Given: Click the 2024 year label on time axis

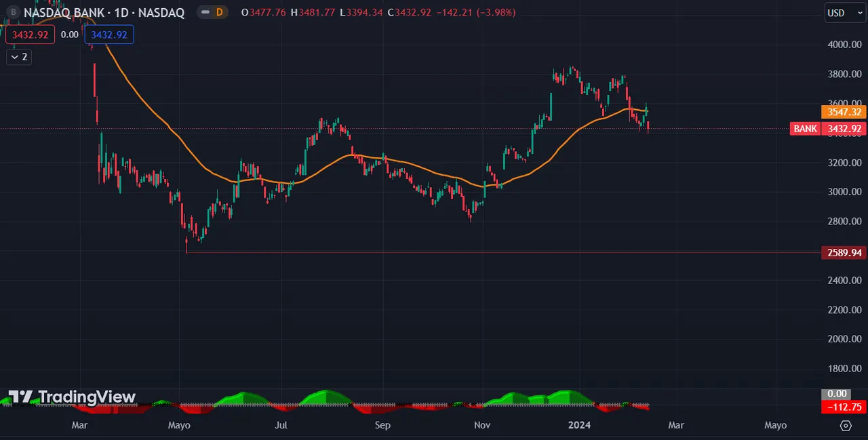Looking at the screenshot, I should point(580,425).
